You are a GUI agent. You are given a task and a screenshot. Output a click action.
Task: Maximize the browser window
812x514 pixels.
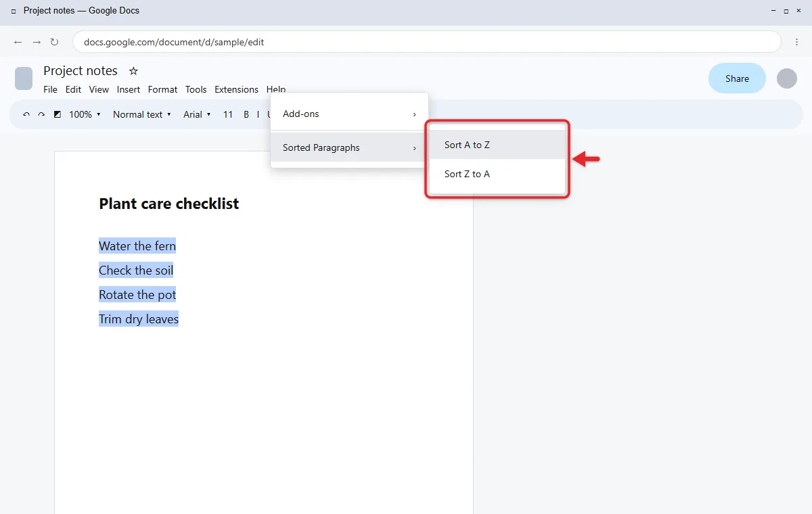(x=786, y=11)
